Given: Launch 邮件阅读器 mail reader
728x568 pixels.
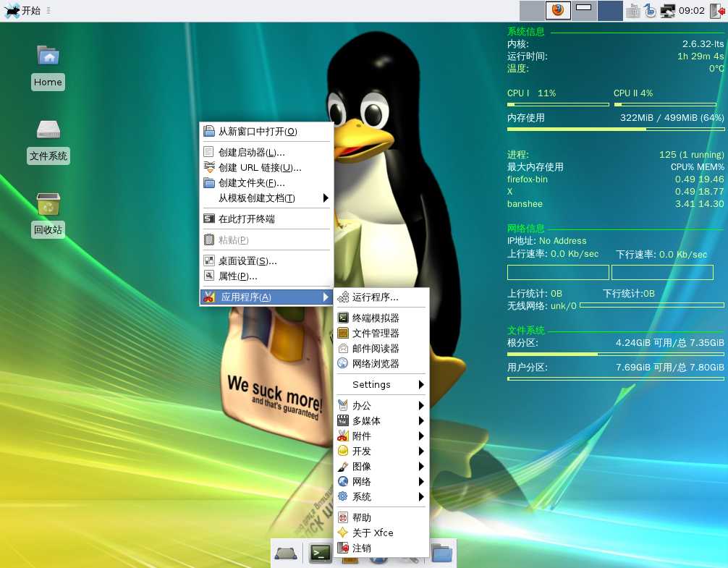Looking at the screenshot, I should coord(381,349).
